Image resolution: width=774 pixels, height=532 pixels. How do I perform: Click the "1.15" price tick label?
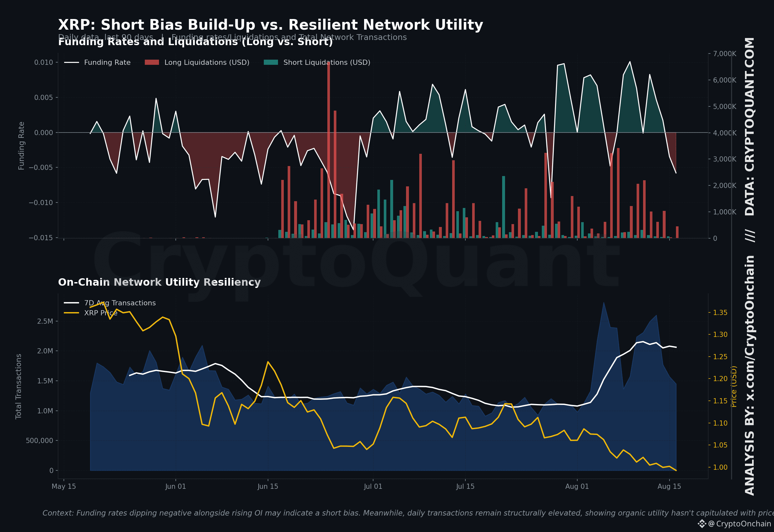click(720, 401)
